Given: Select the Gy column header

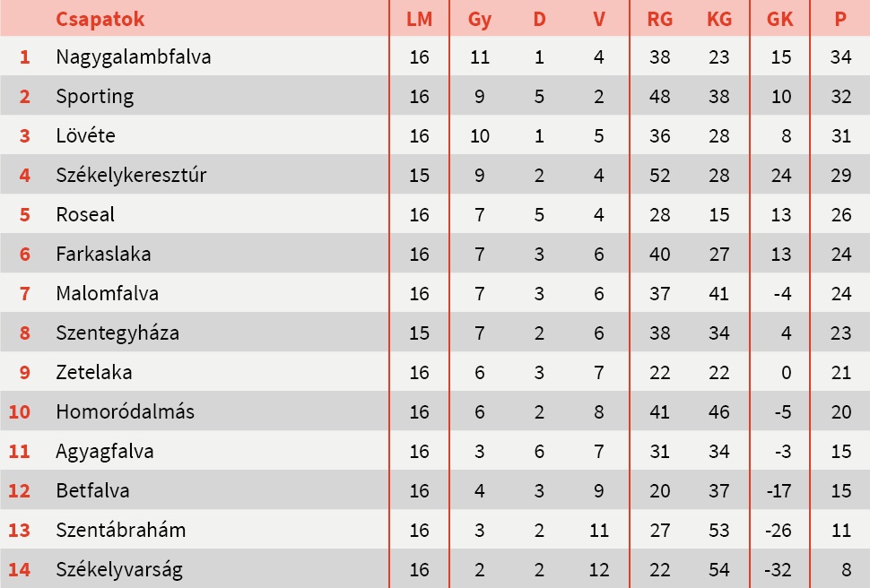Looking at the screenshot, I should (480, 19).
